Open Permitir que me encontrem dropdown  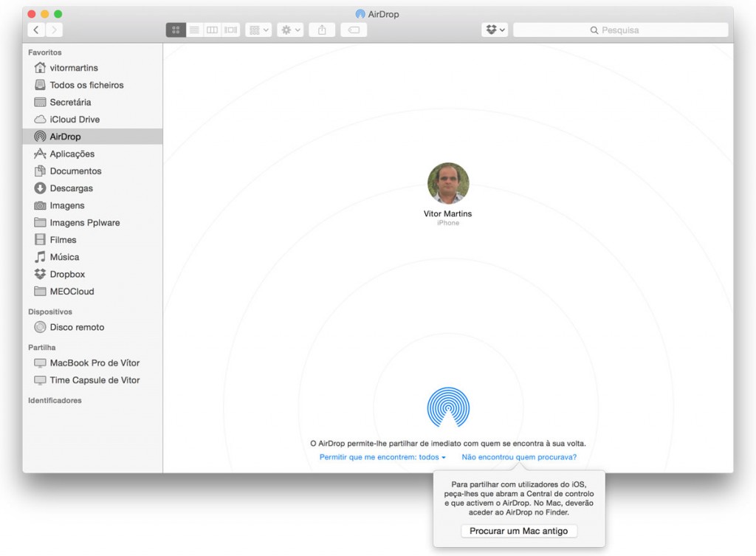(382, 457)
